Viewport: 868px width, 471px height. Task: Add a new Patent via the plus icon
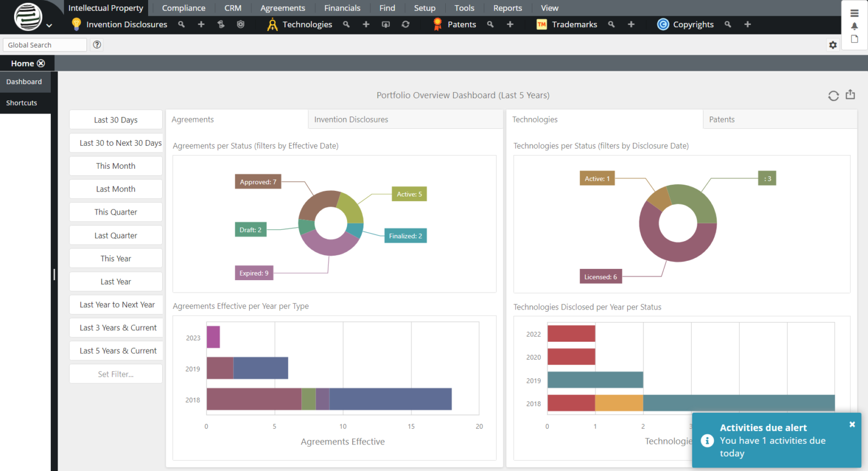click(510, 24)
